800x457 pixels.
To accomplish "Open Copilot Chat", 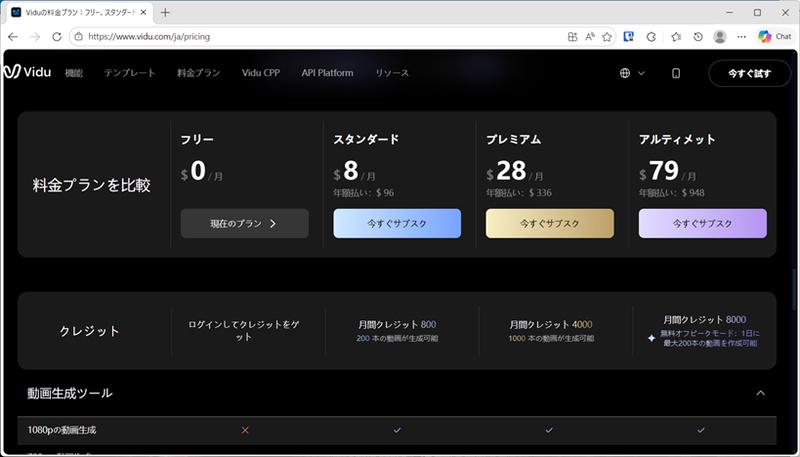I will point(774,37).
